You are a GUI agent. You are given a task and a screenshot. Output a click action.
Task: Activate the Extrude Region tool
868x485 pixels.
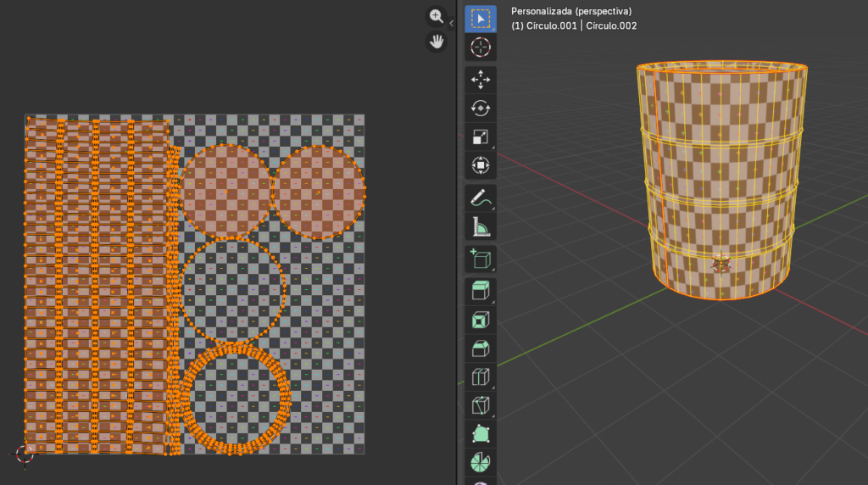481,292
